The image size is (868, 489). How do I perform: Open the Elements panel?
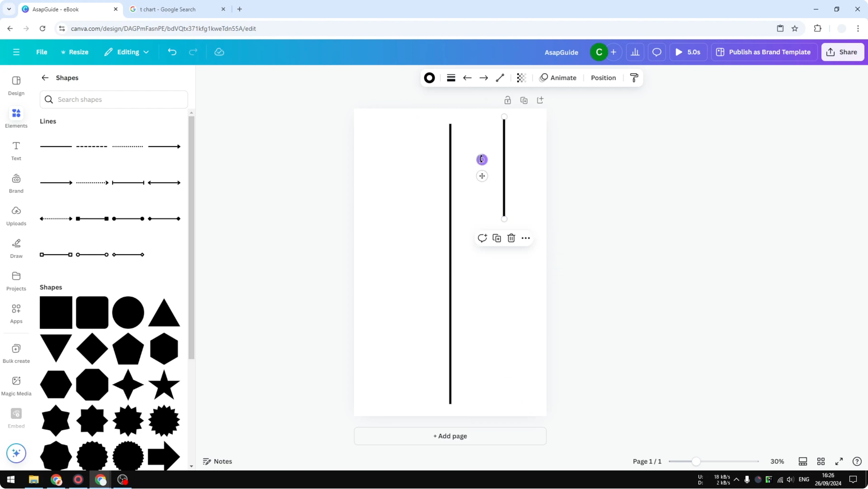[16, 118]
